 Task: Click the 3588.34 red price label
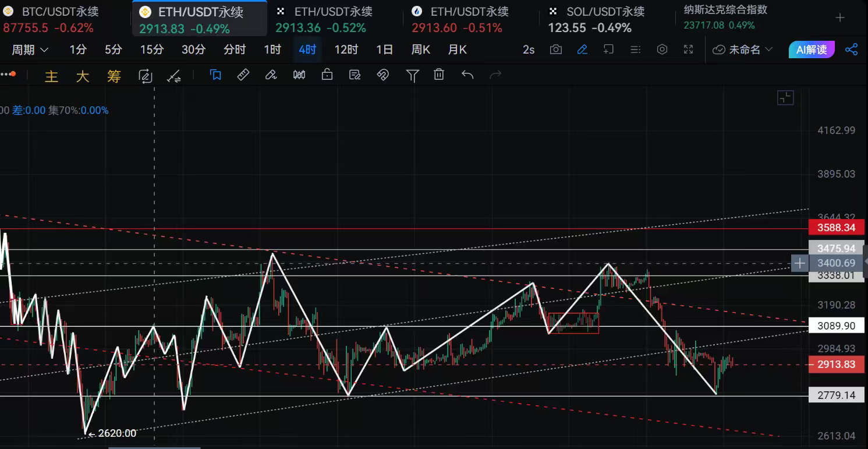(x=836, y=228)
